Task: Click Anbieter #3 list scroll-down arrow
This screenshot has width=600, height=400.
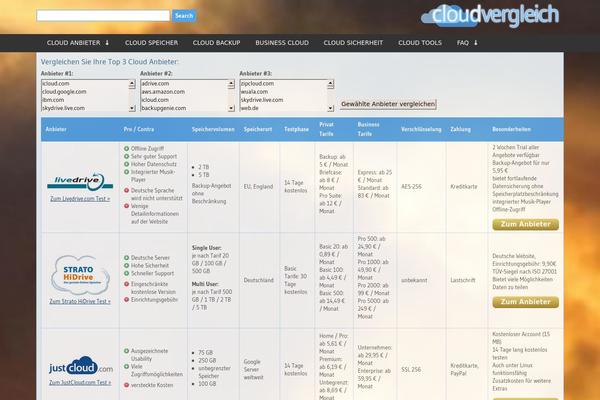Action: [x=331, y=108]
